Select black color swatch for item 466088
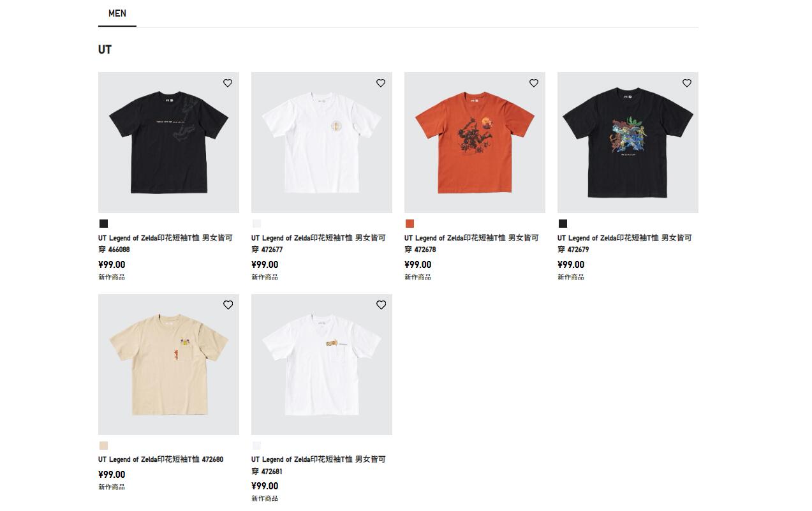 pyautogui.click(x=103, y=224)
